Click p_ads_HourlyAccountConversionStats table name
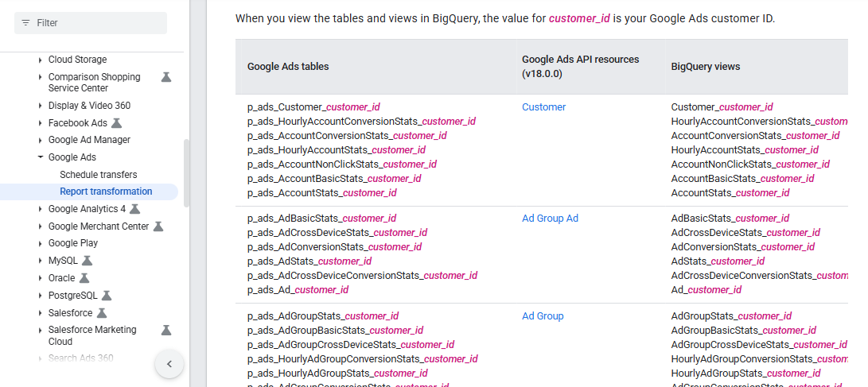Image resolution: width=868 pixels, height=387 pixels. tap(361, 121)
